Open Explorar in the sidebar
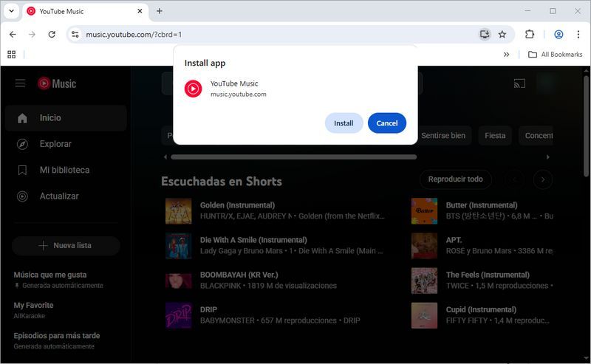This screenshot has height=364, width=591. [66, 144]
